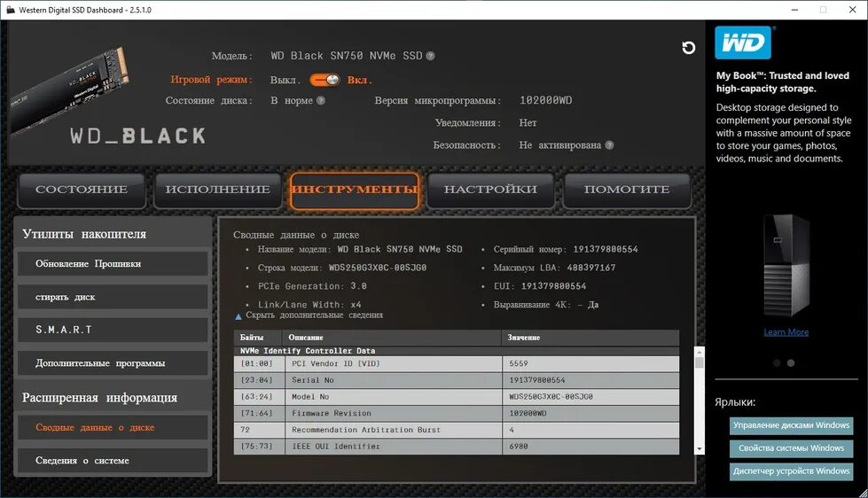The width and height of the screenshot is (868, 498).
Task: Click 'Выкл.' label of gaming mode
Action: [x=285, y=81]
